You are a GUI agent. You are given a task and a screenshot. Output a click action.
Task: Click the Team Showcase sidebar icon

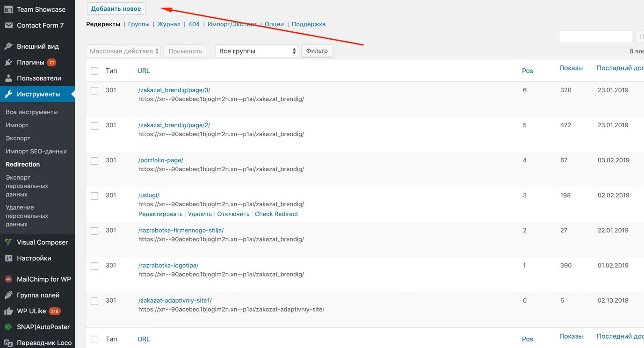pos(8,9)
